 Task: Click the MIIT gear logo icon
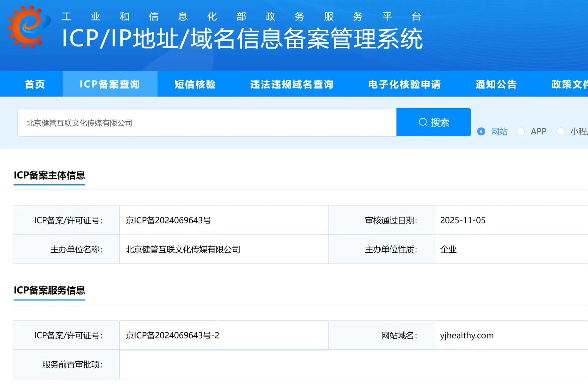(28, 27)
